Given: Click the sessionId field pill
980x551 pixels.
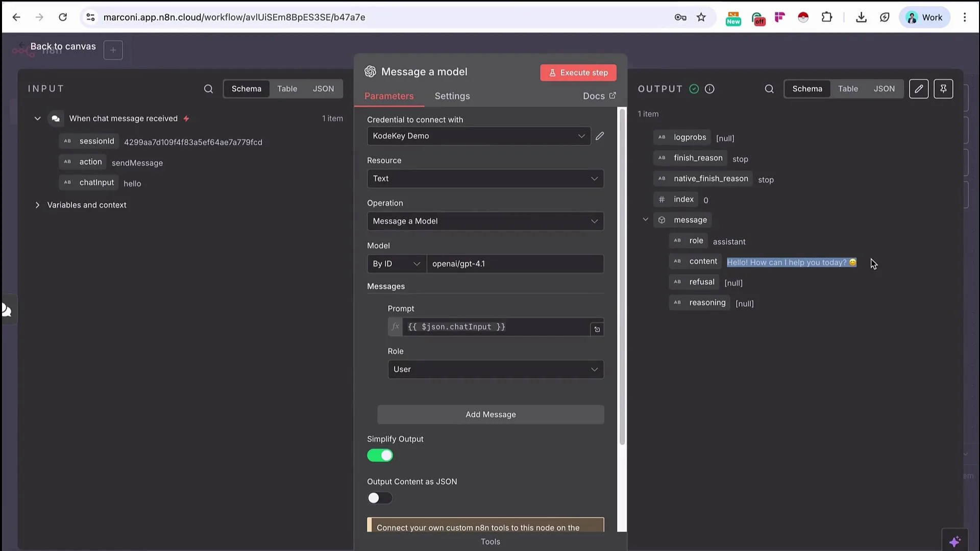Looking at the screenshot, I should pos(89,141).
